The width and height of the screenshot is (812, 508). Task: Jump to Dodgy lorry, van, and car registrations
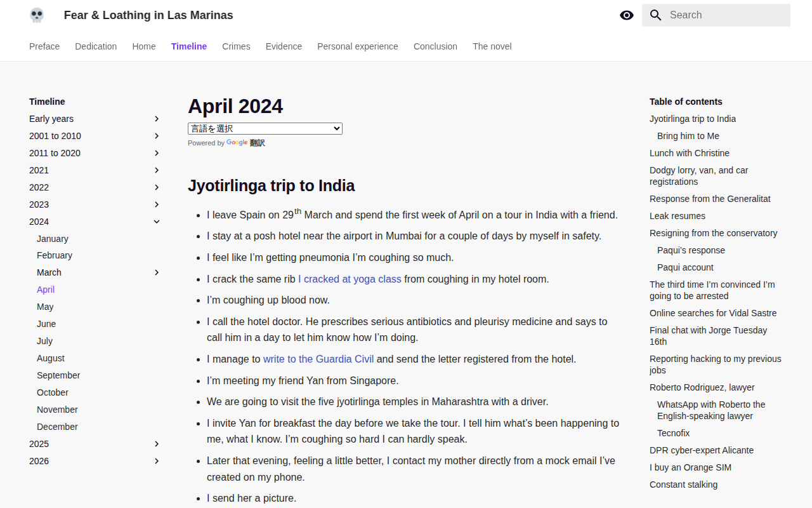click(699, 176)
